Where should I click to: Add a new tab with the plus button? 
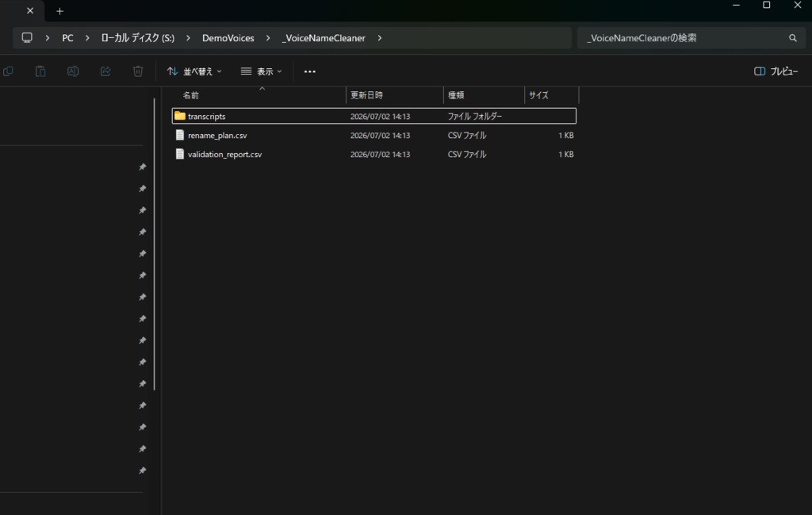(x=59, y=11)
